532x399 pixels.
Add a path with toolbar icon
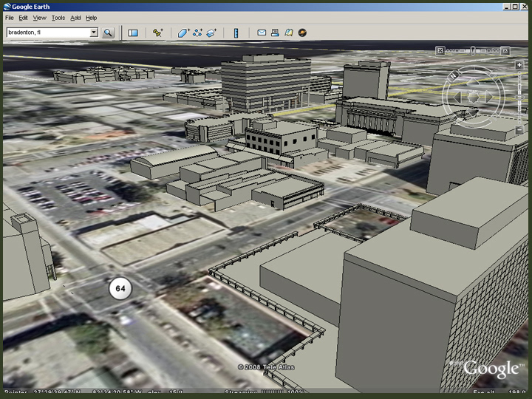[197, 33]
